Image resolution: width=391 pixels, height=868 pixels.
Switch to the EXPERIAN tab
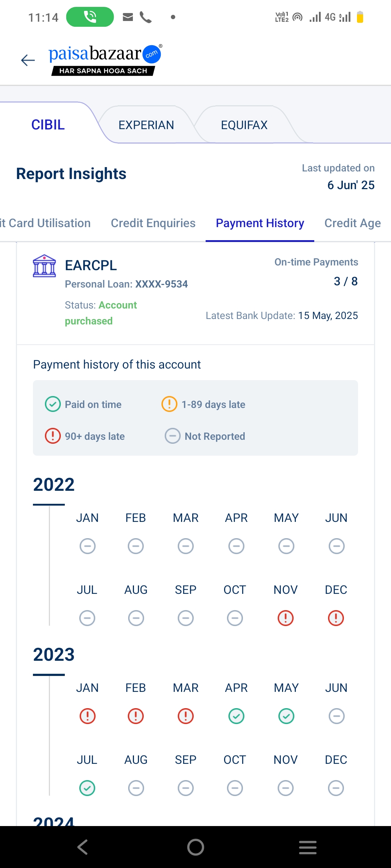click(x=146, y=125)
